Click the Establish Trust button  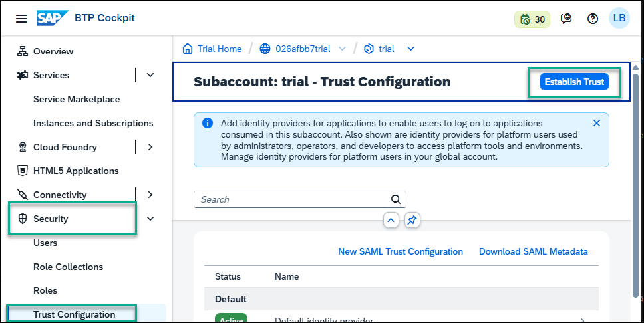pos(574,82)
